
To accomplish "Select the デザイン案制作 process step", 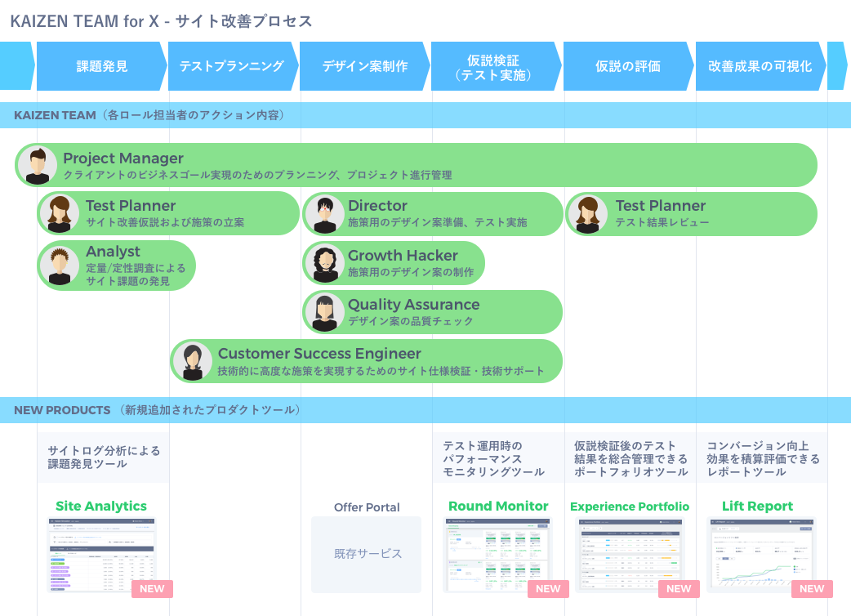I will click(x=364, y=66).
